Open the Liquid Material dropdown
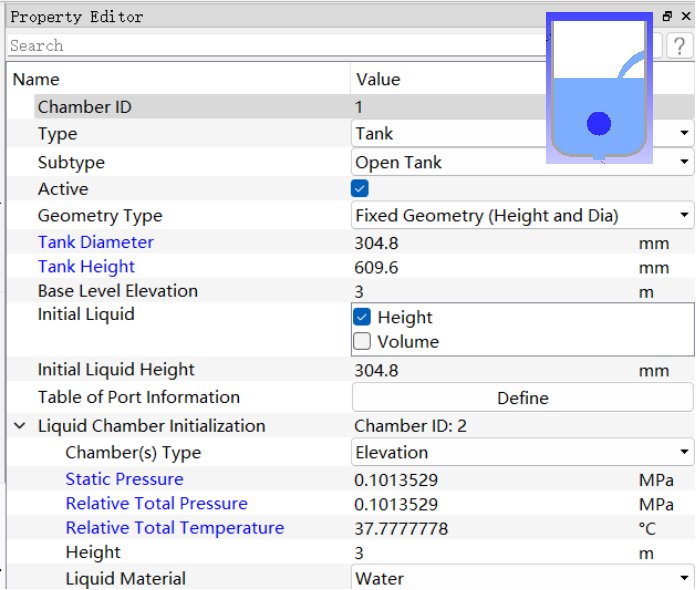 point(522,578)
